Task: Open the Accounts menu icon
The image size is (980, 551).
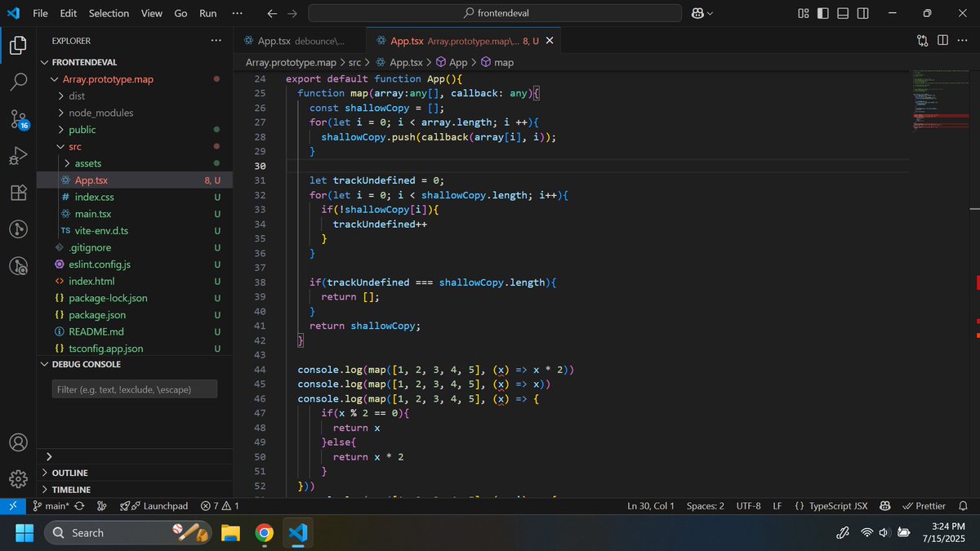Action: [x=18, y=442]
